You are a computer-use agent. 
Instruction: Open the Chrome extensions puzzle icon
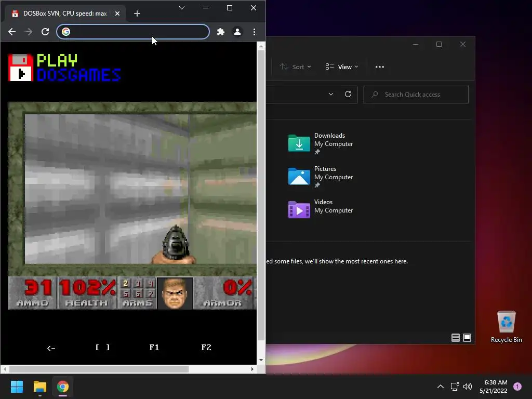tap(221, 32)
